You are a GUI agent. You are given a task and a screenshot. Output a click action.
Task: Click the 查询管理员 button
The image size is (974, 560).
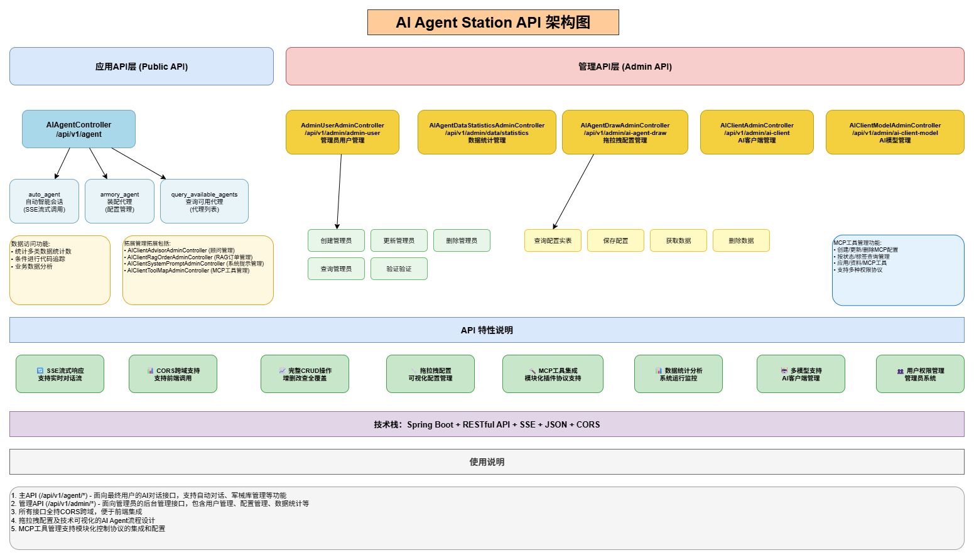pyautogui.click(x=336, y=268)
